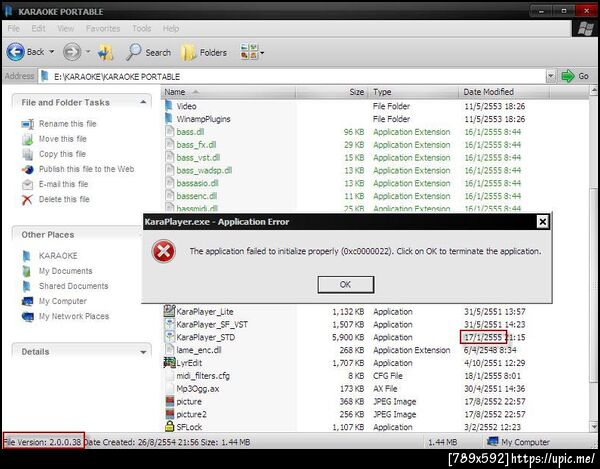The image size is (600, 469).
Task: Sort by the Date Modified column header
Action: point(504,92)
